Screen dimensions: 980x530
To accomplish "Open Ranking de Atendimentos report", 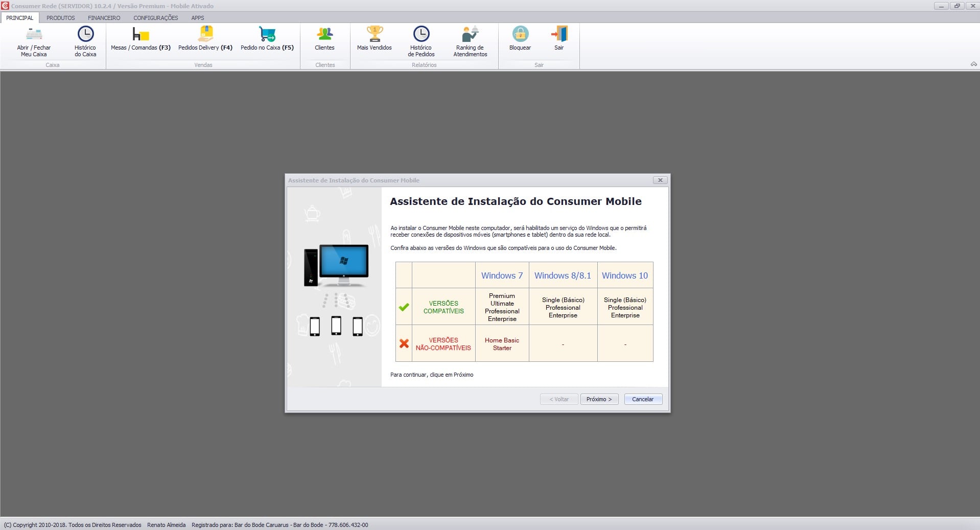I will coord(470,35).
